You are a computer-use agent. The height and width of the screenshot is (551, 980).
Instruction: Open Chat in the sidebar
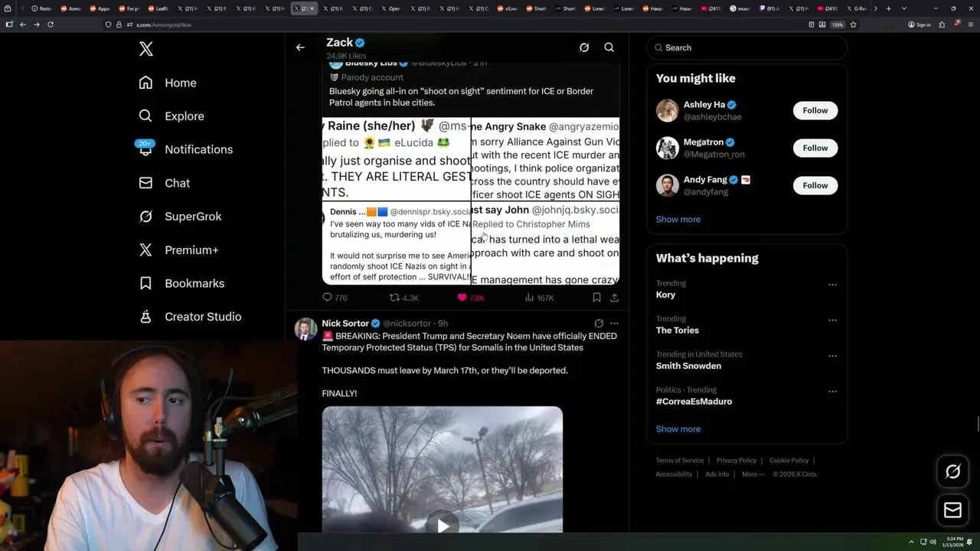(164, 183)
